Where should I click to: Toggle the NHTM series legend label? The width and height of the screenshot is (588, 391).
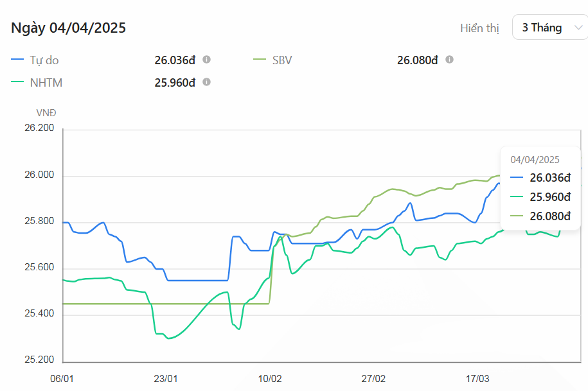(46, 83)
